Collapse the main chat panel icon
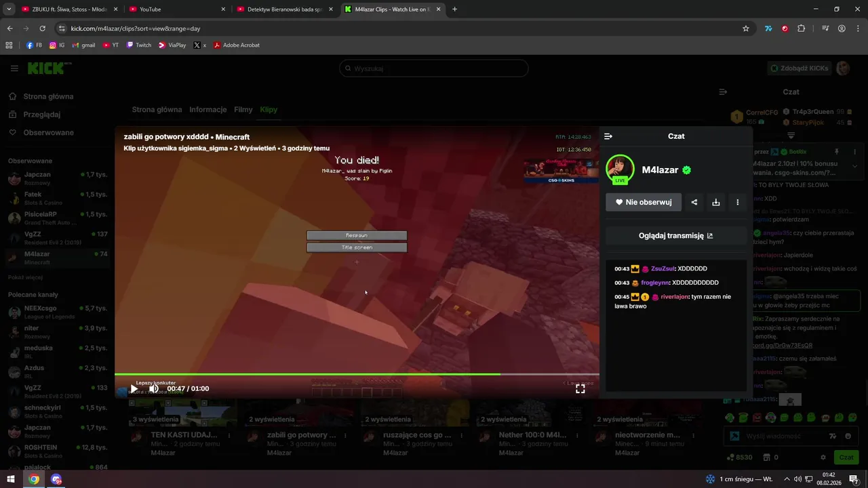The width and height of the screenshot is (868, 488). pos(723,91)
